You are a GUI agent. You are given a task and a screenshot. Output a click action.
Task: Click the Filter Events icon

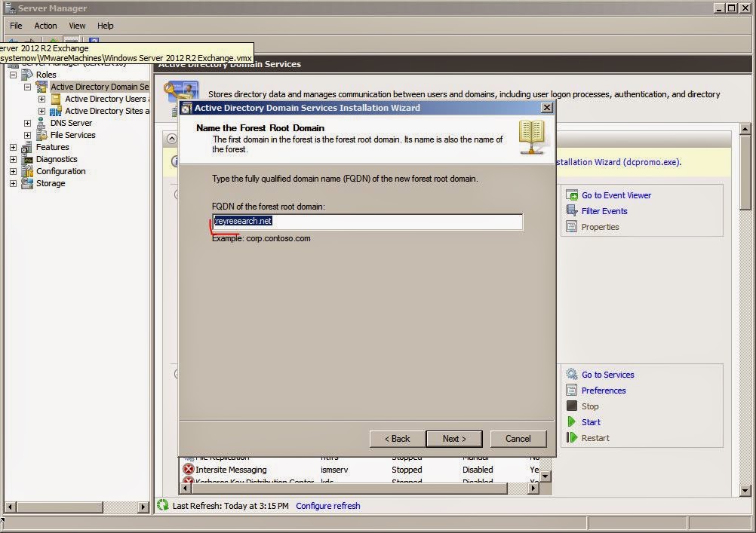572,210
